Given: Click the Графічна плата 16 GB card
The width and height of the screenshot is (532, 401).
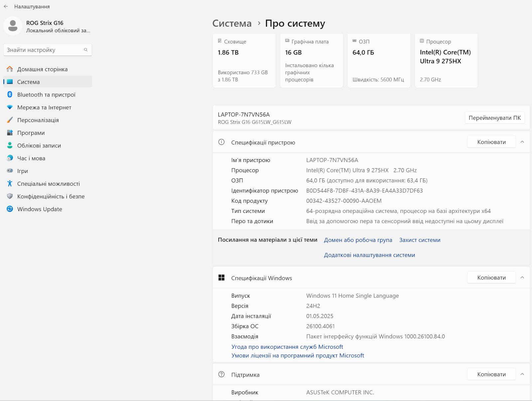Looking at the screenshot, I should (x=312, y=61).
